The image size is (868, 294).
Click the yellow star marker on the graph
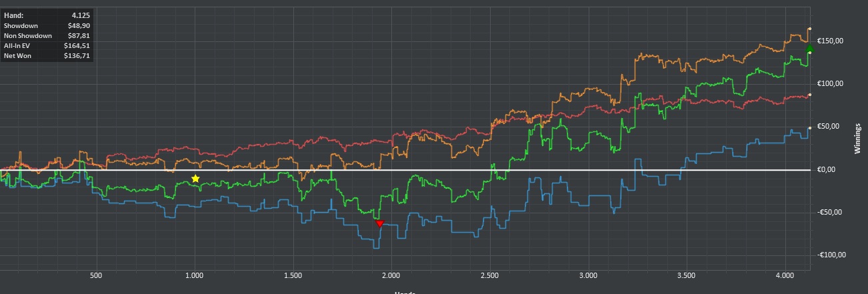click(x=195, y=179)
